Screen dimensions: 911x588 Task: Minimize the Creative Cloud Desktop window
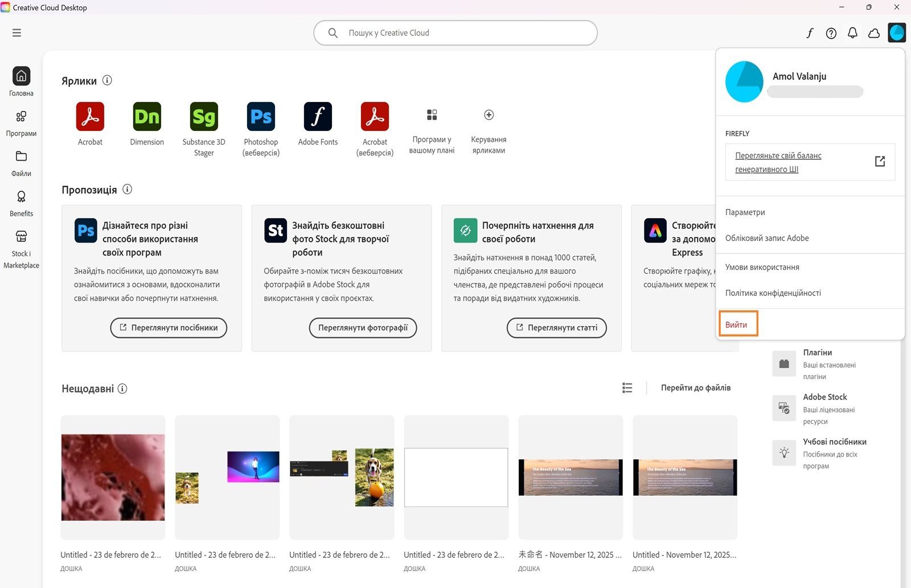click(x=842, y=7)
